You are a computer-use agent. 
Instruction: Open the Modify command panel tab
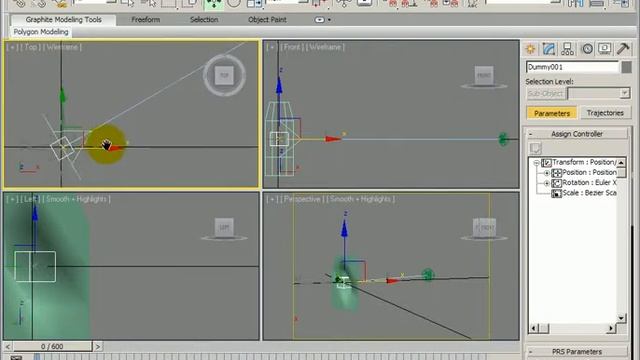click(x=549, y=49)
